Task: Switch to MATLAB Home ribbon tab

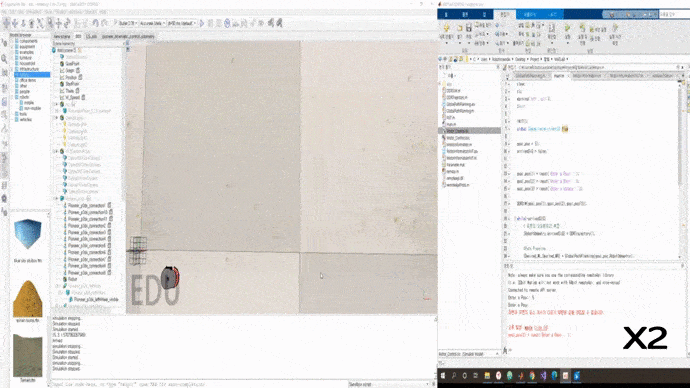Action: tap(446, 15)
